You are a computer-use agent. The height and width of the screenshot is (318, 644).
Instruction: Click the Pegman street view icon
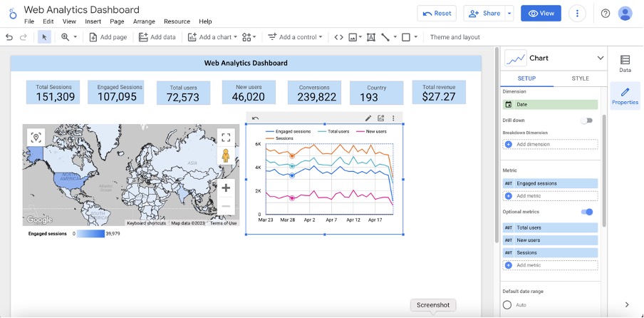[x=226, y=155]
